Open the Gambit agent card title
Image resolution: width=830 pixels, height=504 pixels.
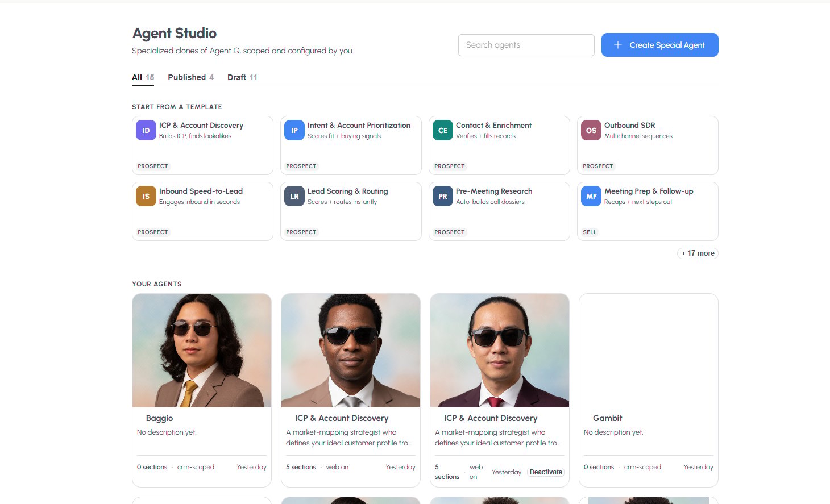click(607, 418)
